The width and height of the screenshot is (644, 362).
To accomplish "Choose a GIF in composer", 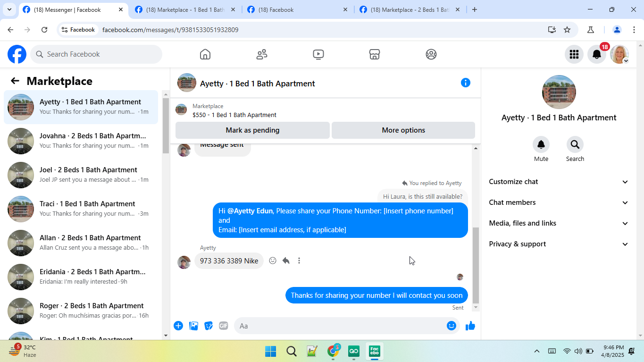I will pyautogui.click(x=224, y=326).
